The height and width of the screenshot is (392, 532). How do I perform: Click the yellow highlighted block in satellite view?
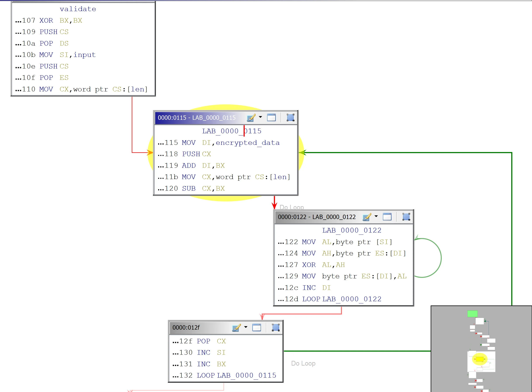click(480, 359)
